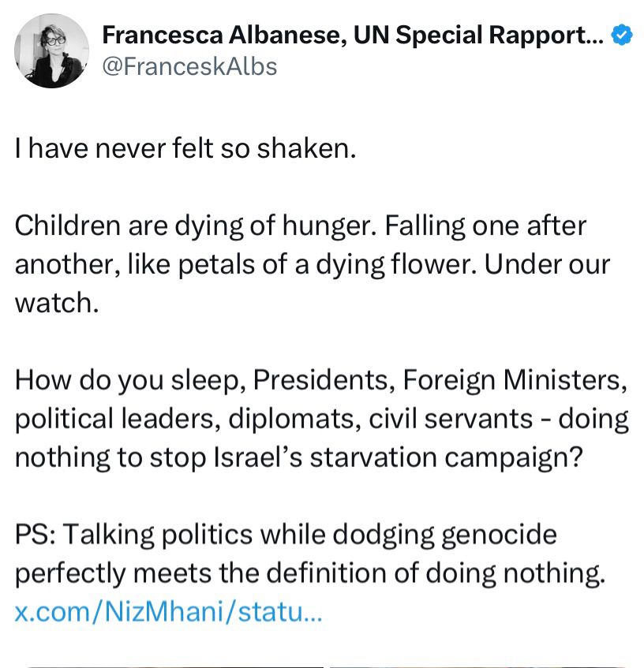Click the word "watch." in the tweet
The image size is (644, 668).
(57, 303)
